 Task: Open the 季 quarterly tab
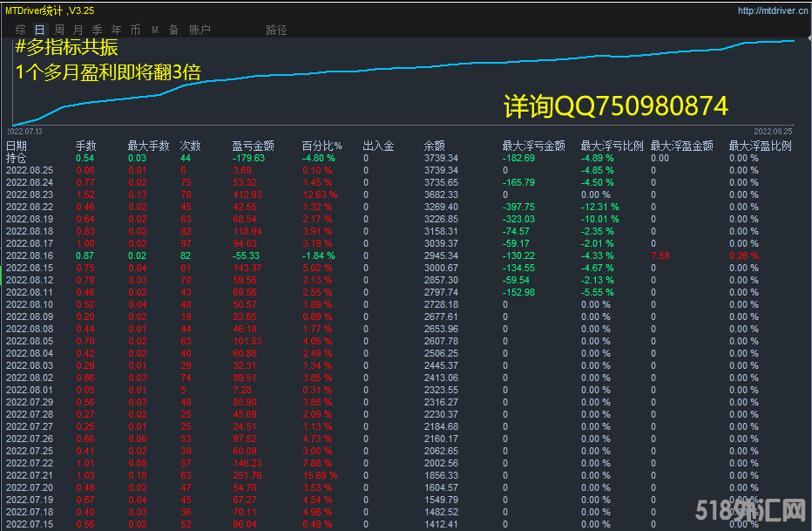(98, 30)
